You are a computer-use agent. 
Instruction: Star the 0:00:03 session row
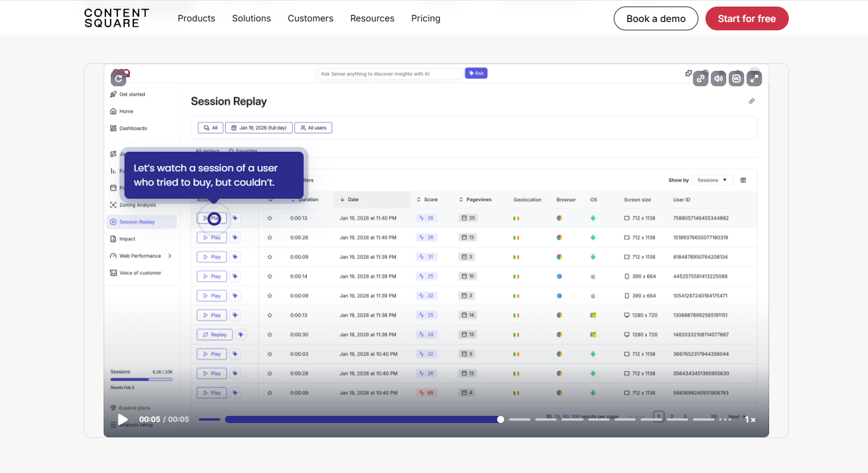pos(270,354)
